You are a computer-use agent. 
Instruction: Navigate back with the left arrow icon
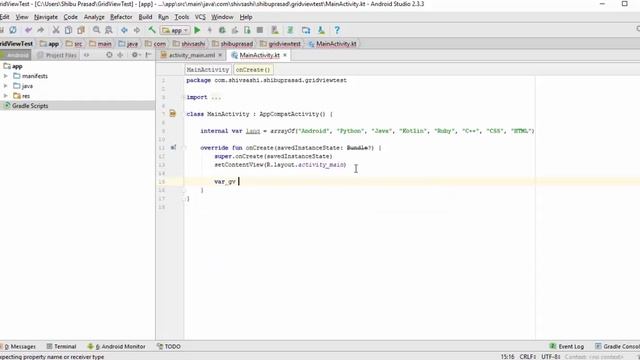pos(124,30)
